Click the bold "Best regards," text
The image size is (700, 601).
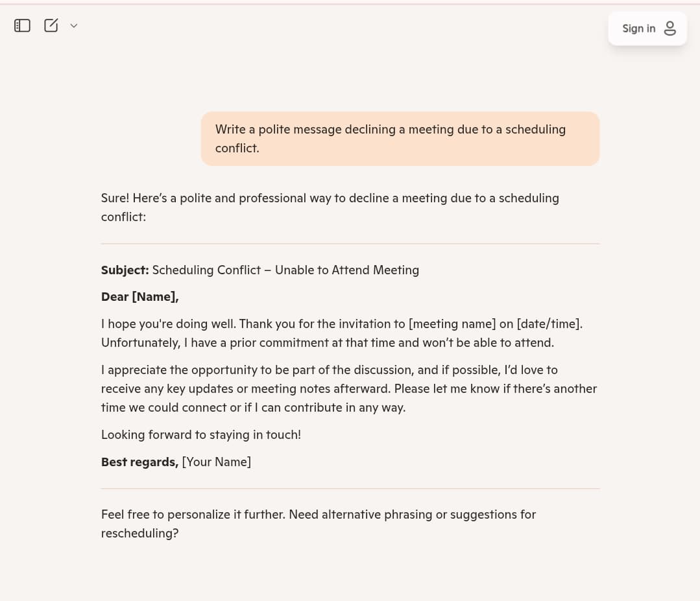(x=139, y=462)
